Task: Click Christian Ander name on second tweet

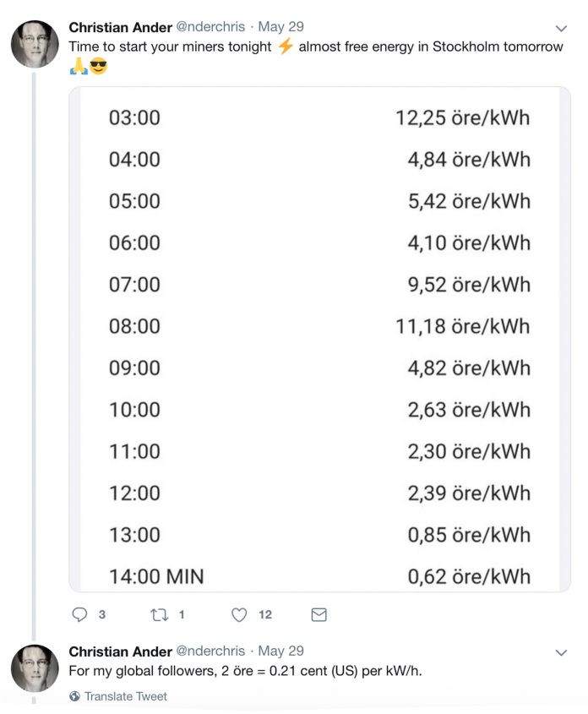Action: point(120,651)
